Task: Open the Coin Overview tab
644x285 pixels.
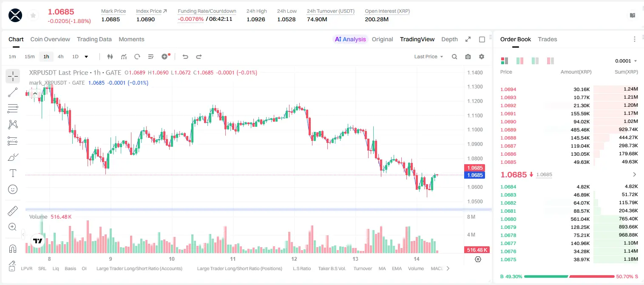Action: pyautogui.click(x=50, y=39)
